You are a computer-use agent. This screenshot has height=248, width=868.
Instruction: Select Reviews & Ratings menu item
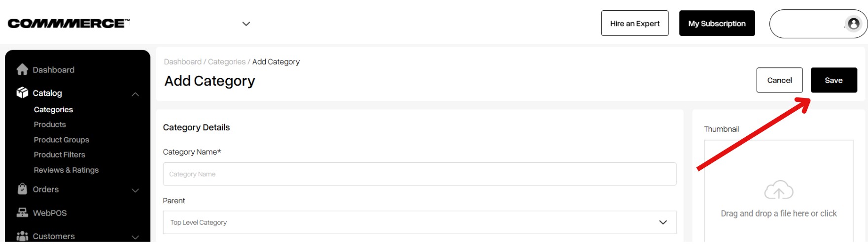(66, 170)
